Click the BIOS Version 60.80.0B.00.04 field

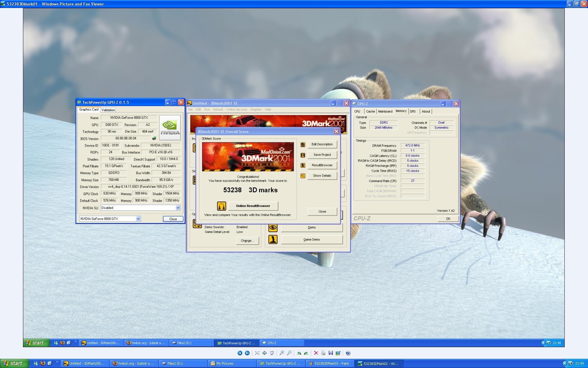tap(126, 138)
